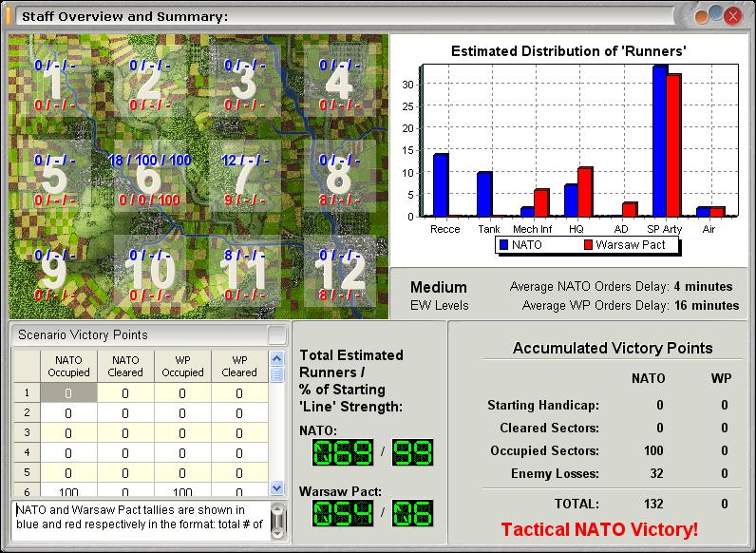Click the red Warsaw Pact legend swatch

(588, 244)
